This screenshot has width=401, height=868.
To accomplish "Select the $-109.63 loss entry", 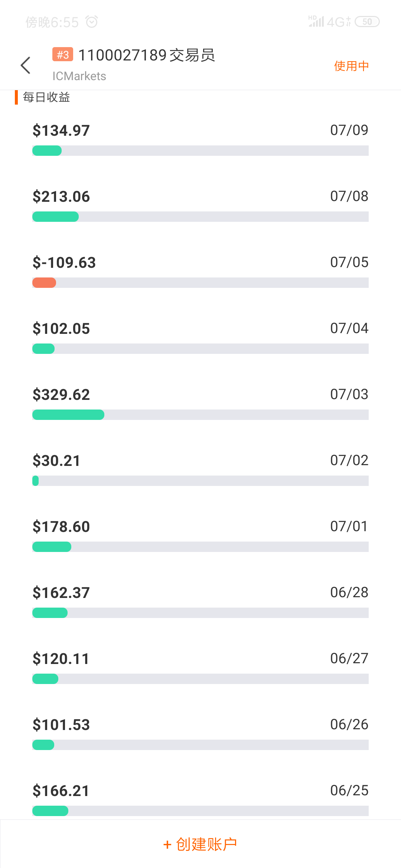I will pyautogui.click(x=64, y=263).
